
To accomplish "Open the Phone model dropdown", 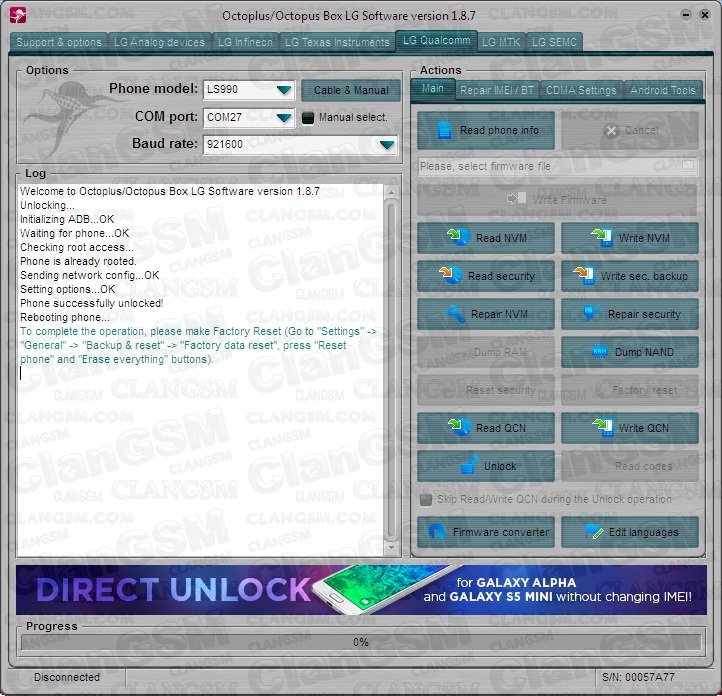I will point(284,90).
